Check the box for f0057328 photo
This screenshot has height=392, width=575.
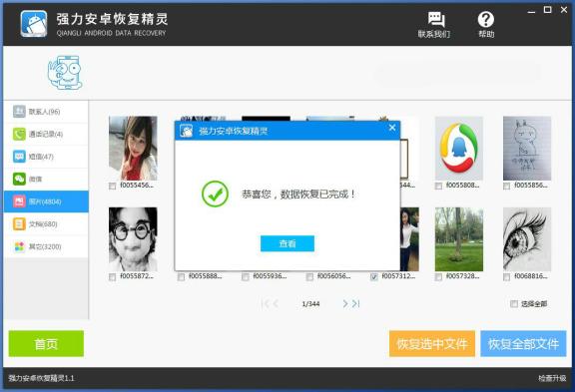438,277
